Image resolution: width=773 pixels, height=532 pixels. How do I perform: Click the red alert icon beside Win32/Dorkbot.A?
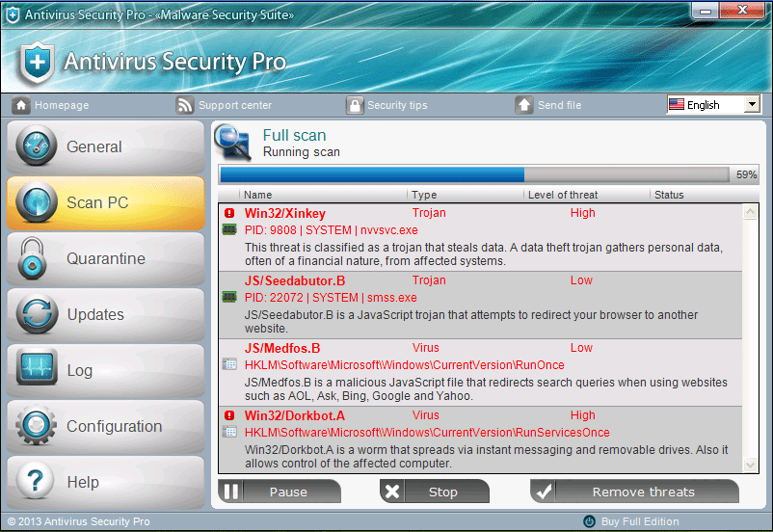[x=229, y=415]
